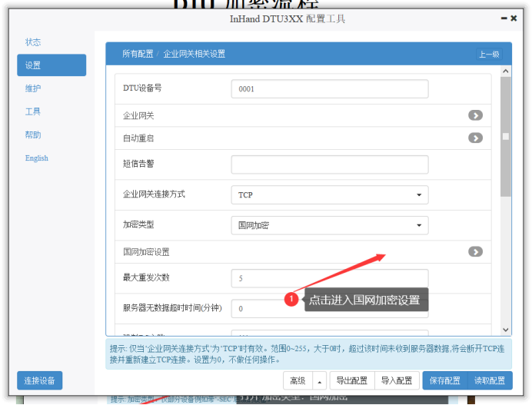Open 企业网关 arrow icon
Screen dimensions: 532x405
pyautogui.click(x=475, y=115)
